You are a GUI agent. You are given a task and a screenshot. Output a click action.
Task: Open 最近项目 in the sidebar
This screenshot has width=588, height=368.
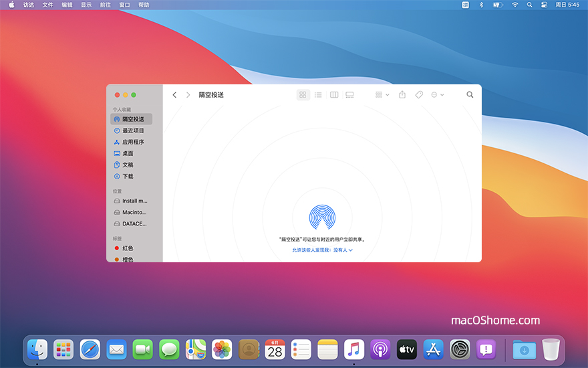click(x=131, y=130)
